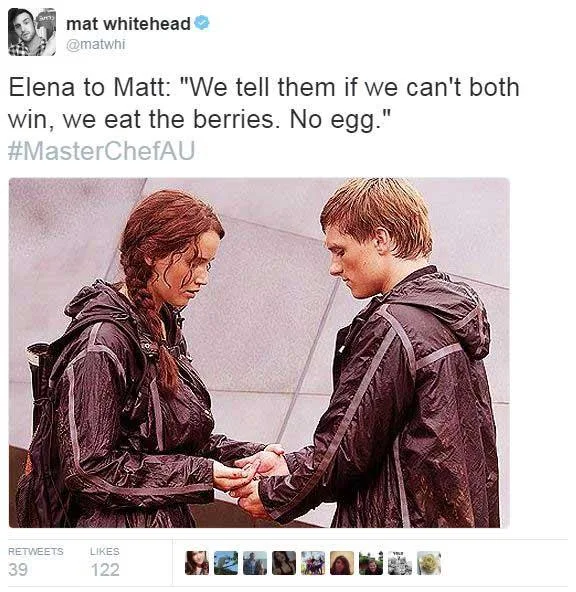The image size is (576, 592).
Task: Click the 39 retweets count
Action: 18,569
